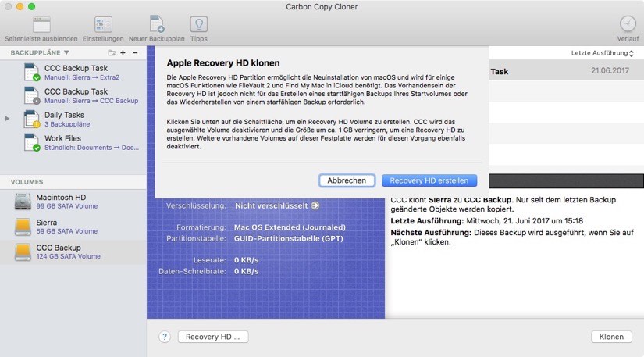Click '59 GB SATA Volume' subtitle
Viewport: 644px width, 357px height.
[67, 231]
